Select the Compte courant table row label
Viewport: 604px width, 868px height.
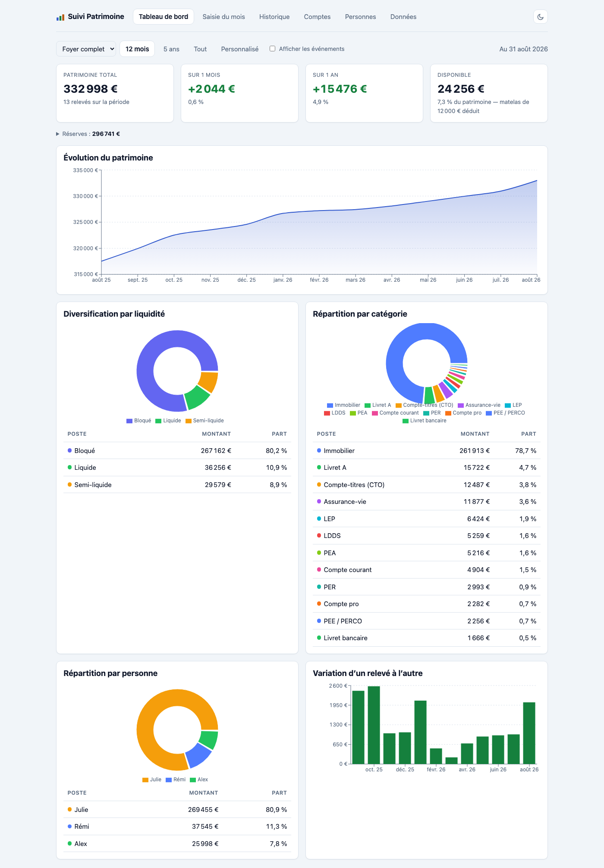point(348,570)
